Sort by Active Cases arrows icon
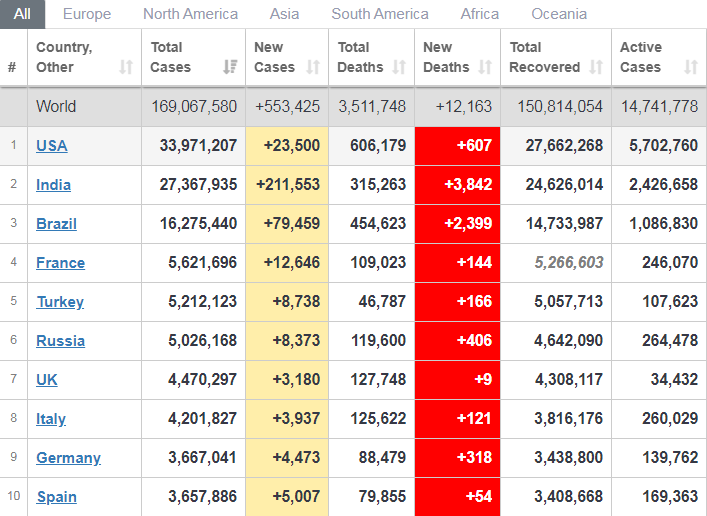Screen dimensions: 707x516 click(x=691, y=67)
